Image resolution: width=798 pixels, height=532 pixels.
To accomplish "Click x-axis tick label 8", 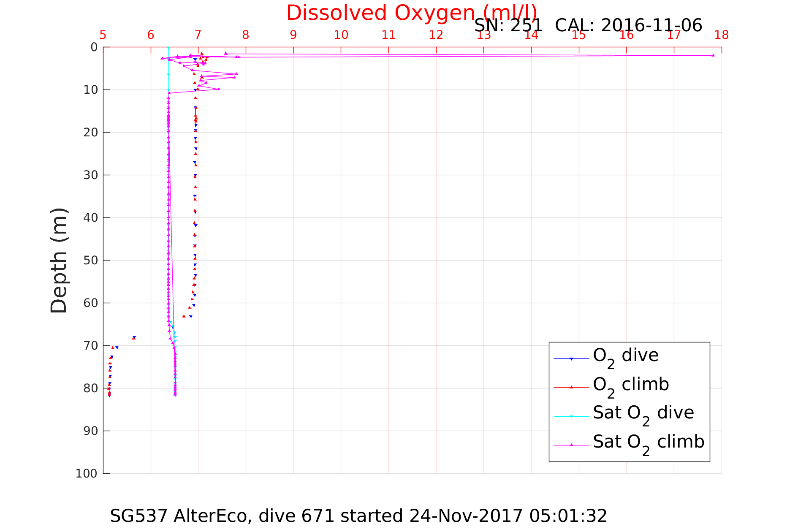I will 246,35.
